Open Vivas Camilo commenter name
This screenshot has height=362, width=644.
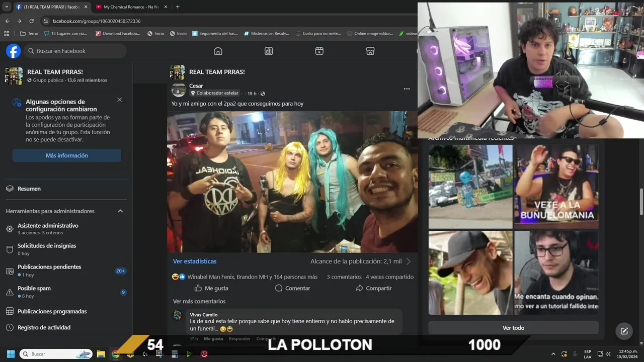(x=204, y=315)
